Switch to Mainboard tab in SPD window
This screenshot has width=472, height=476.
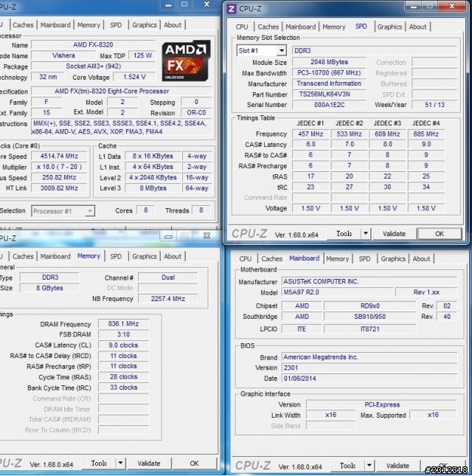click(301, 27)
